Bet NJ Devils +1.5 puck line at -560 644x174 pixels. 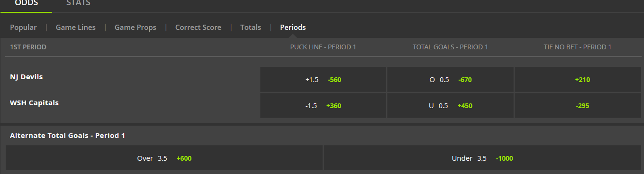[323, 80]
